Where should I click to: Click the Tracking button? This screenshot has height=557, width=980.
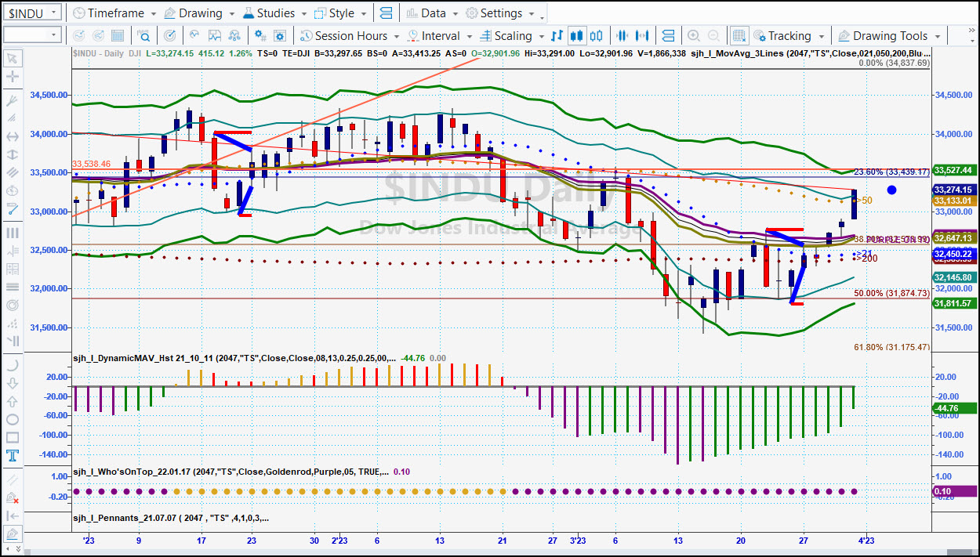click(782, 35)
